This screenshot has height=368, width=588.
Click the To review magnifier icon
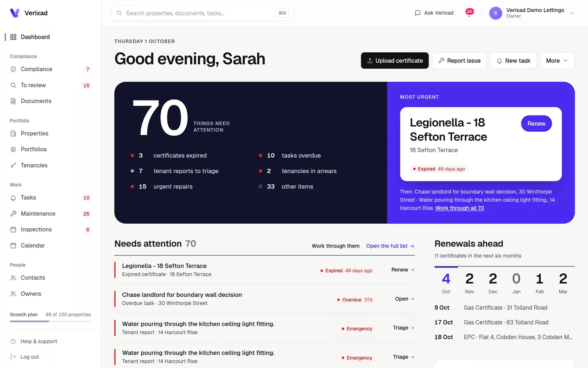13,85
